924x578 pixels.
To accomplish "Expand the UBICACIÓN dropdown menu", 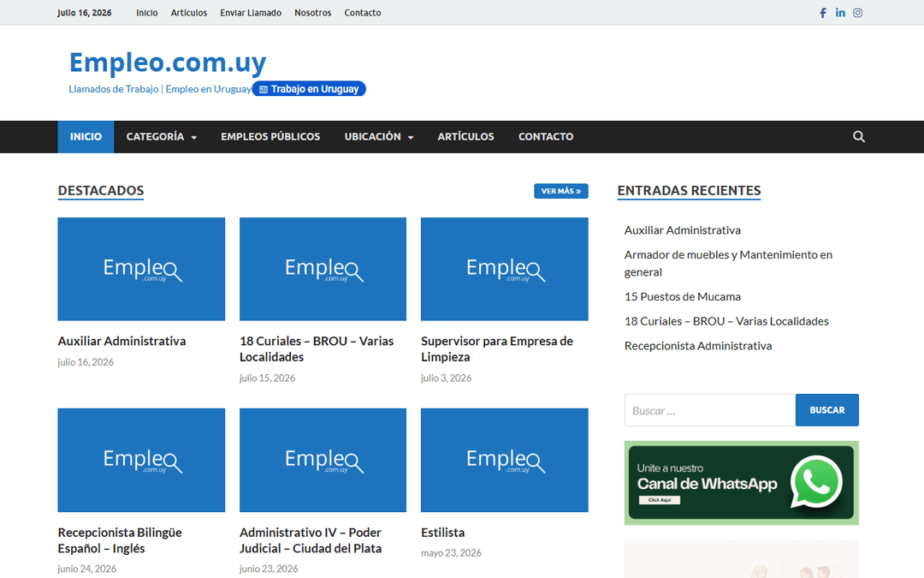I will pyautogui.click(x=378, y=137).
